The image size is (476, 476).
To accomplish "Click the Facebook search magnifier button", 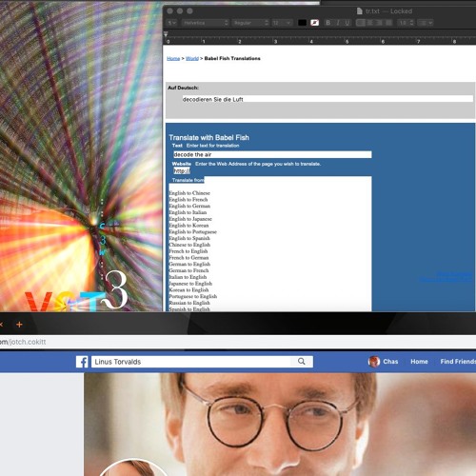I will [302, 362].
